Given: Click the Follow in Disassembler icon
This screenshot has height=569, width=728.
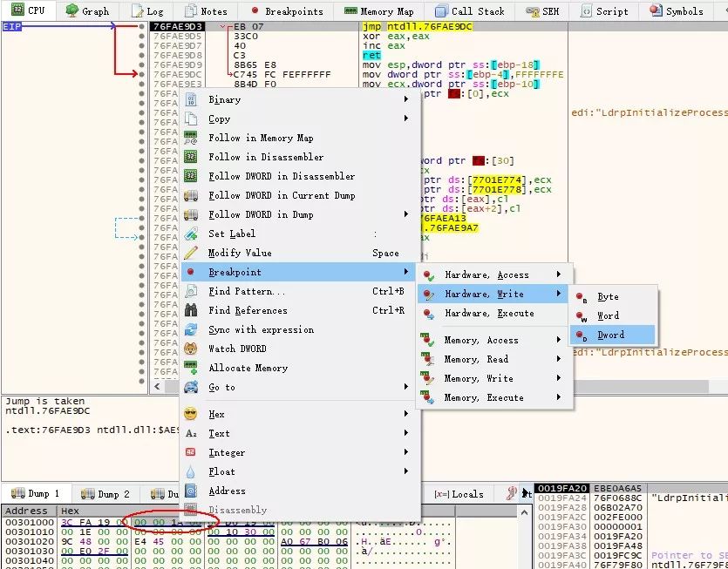Looking at the screenshot, I should (191, 157).
